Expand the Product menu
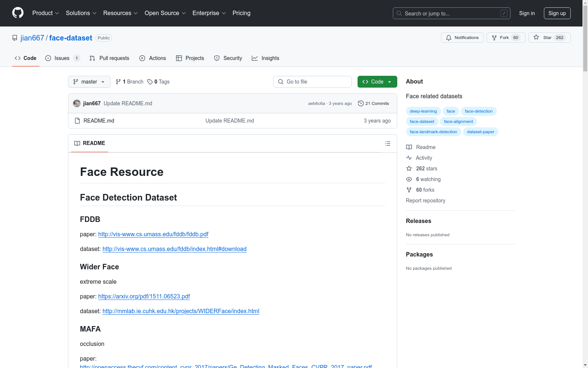Screen dimensions: 588x368 (46, 13)
